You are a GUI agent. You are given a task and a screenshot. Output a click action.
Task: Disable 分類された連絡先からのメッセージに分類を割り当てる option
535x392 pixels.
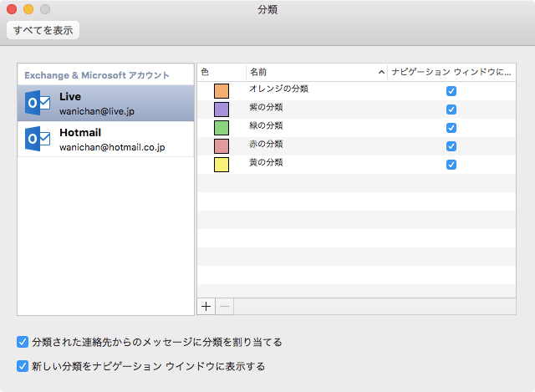tap(23, 342)
